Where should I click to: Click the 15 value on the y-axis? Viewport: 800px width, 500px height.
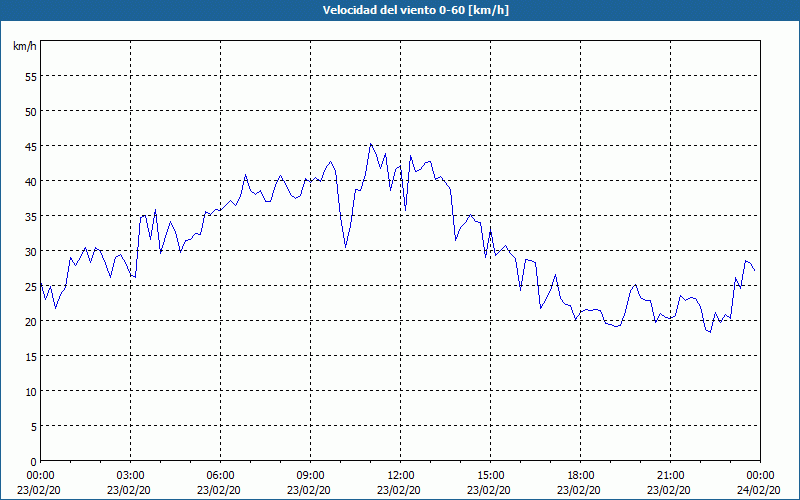31,356
